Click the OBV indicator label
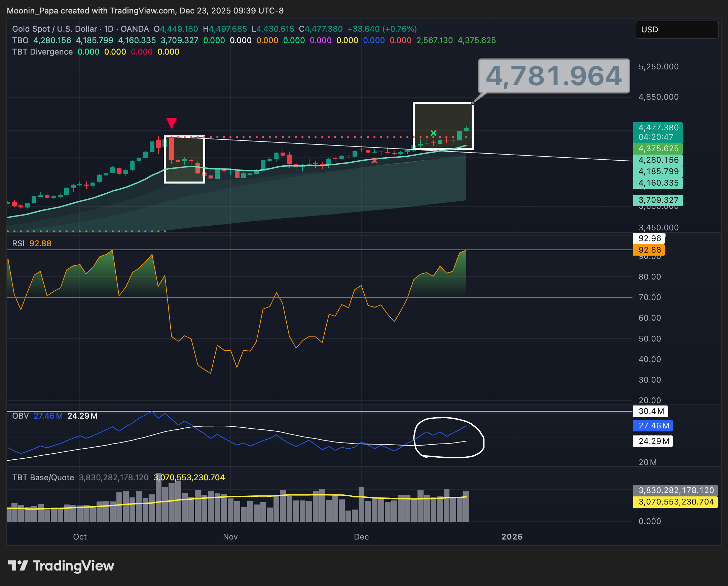Screen dimensions: 728x586 (20, 416)
